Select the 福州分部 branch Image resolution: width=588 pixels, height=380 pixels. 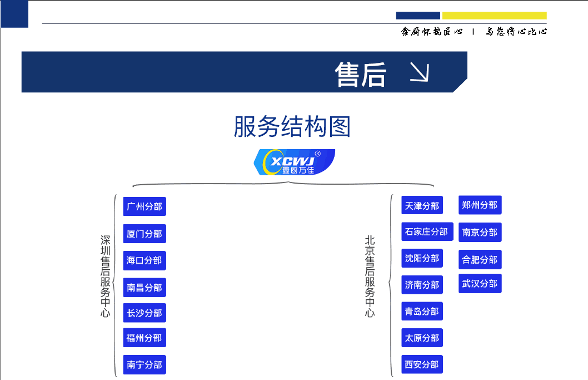click(144, 338)
